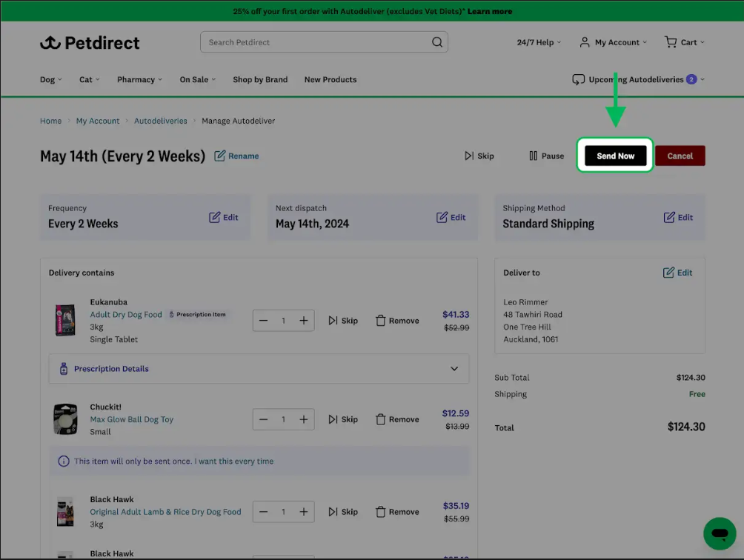This screenshot has width=744, height=560.
Task: Open Original Adult Lamb & Rice link
Action: (165, 512)
